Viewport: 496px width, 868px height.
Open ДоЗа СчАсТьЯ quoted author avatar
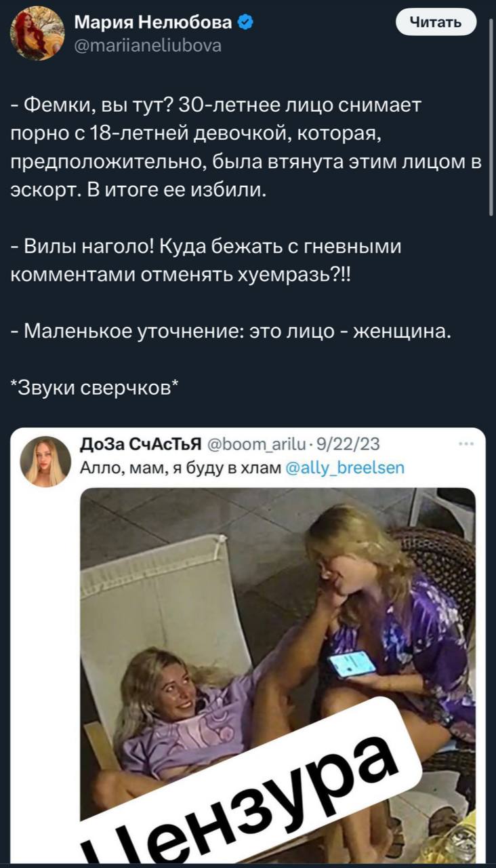(44, 461)
